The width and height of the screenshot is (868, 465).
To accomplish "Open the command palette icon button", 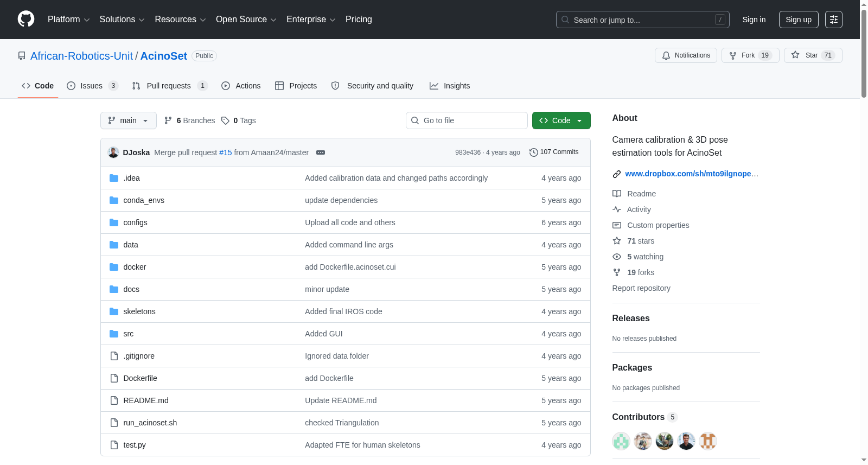I will click(x=834, y=20).
